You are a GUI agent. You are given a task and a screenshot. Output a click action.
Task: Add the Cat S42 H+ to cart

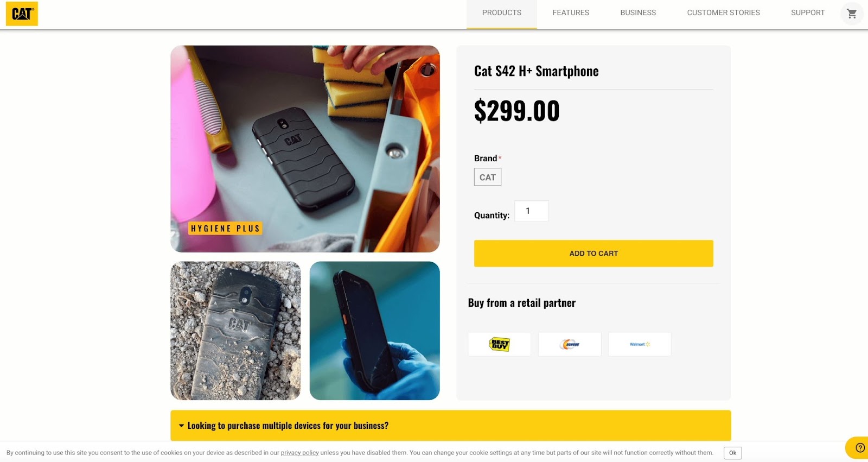pos(593,254)
